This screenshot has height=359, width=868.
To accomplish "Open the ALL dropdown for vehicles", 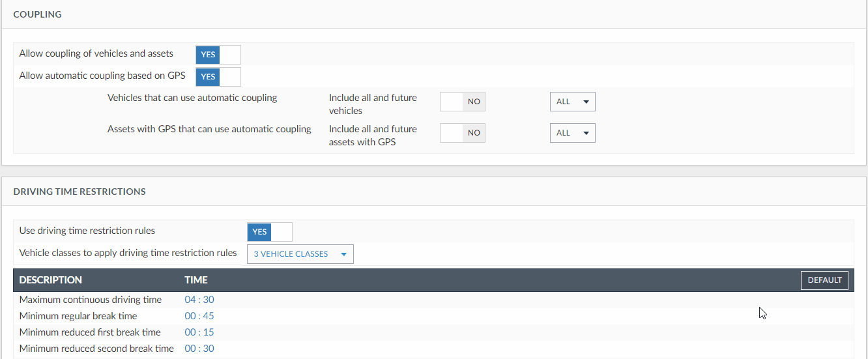I will 572,102.
